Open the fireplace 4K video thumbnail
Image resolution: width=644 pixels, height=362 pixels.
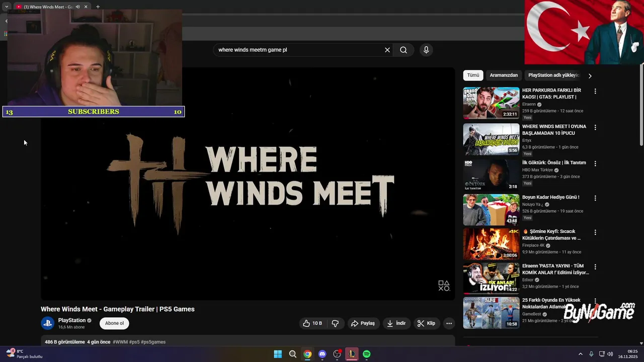[x=491, y=244]
